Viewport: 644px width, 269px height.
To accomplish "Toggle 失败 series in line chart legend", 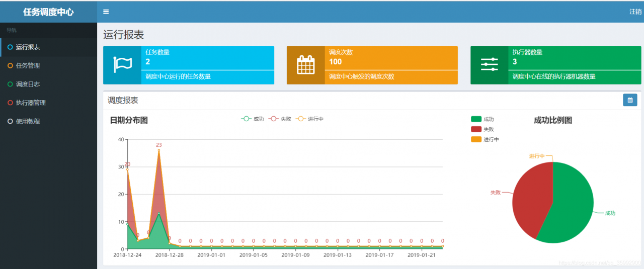I will point(280,119).
